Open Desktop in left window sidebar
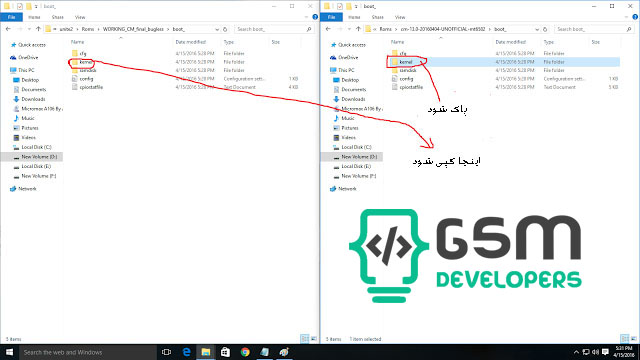The height and width of the screenshot is (360, 640). pyautogui.click(x=27, y=80)
